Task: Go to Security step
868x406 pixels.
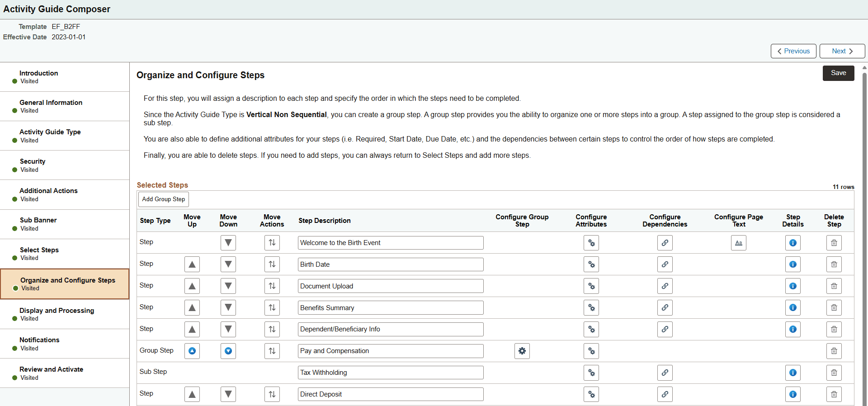Action: pos(65,165)
